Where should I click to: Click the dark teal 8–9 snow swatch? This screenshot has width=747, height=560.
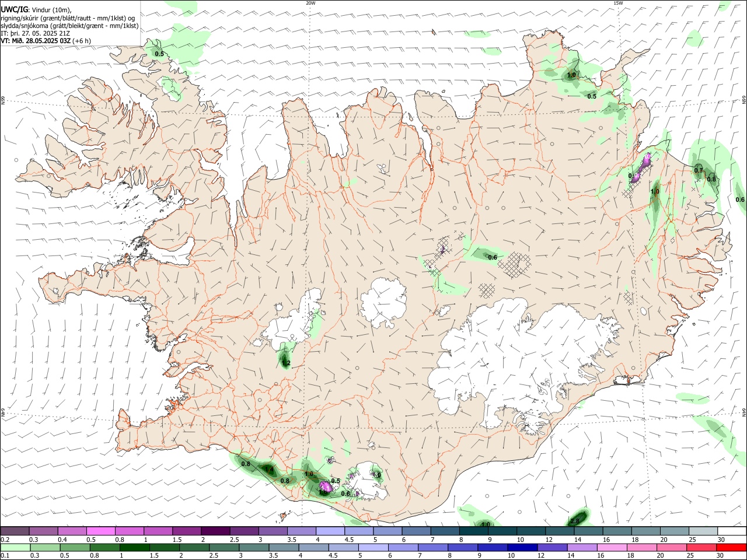(x=473, y=531)
